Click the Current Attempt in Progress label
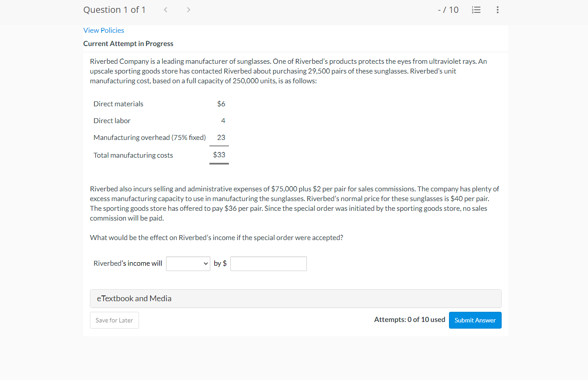Viewport: 588px width, 380px height. coord(128,43)
